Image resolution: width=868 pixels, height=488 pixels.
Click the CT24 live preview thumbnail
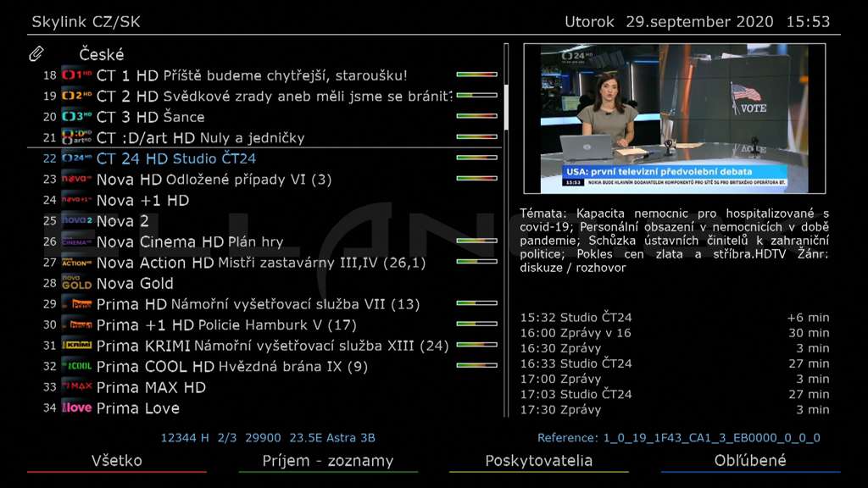coord(674,119)
